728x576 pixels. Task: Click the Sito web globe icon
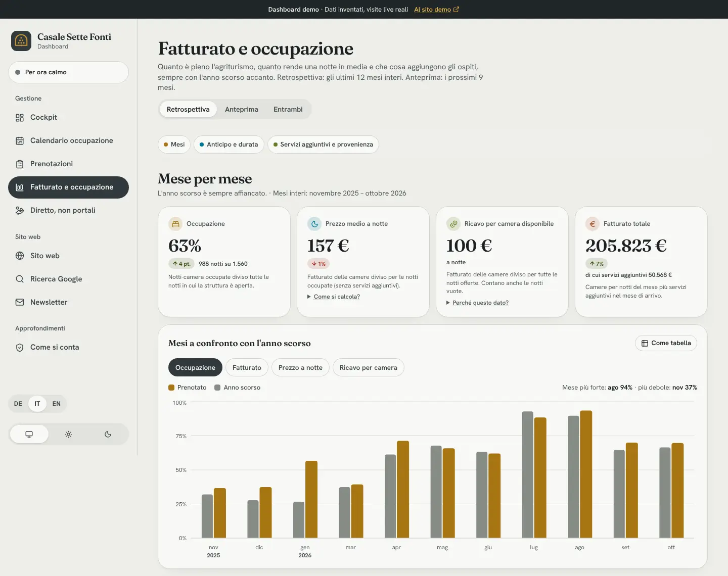[20, 256]
